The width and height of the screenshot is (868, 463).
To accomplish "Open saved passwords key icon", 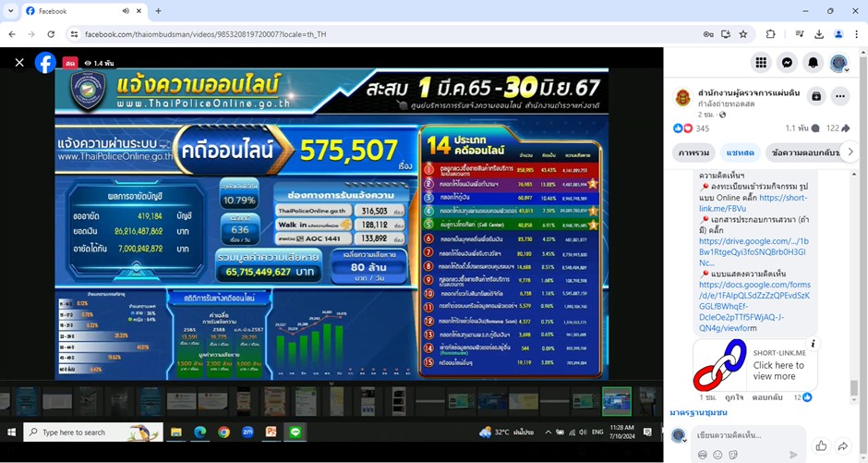I will [708, 34].
